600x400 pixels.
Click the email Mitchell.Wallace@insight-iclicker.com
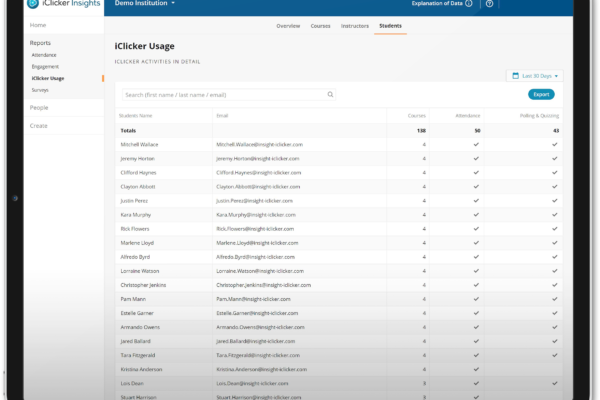point(259,145)
